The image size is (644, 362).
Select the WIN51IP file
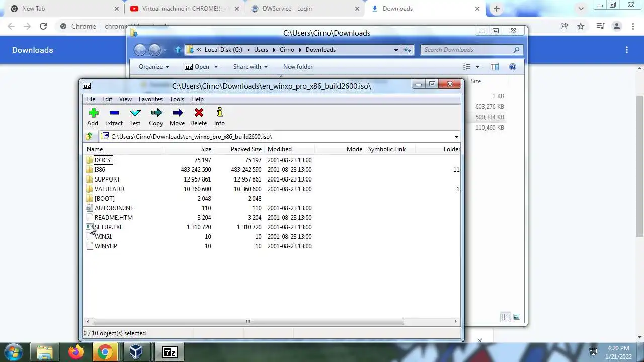tap(106, 246)
